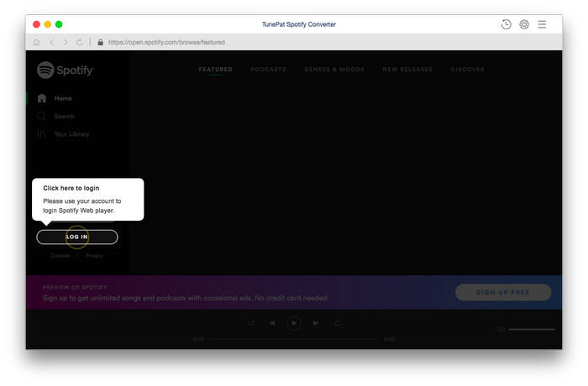The height and width of the screenshot is (386, 588).
Task: Go to the browser home icon
Action: 36,42
